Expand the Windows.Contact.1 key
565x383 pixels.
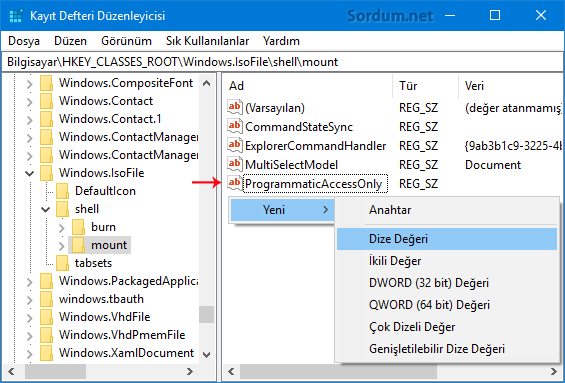[x=30, y=120]
